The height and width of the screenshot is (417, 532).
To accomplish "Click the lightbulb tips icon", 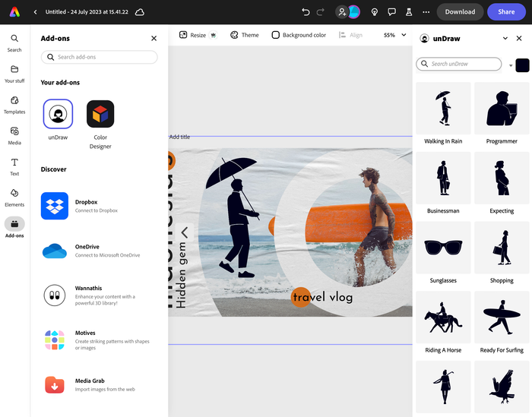I will click(374, 12).
